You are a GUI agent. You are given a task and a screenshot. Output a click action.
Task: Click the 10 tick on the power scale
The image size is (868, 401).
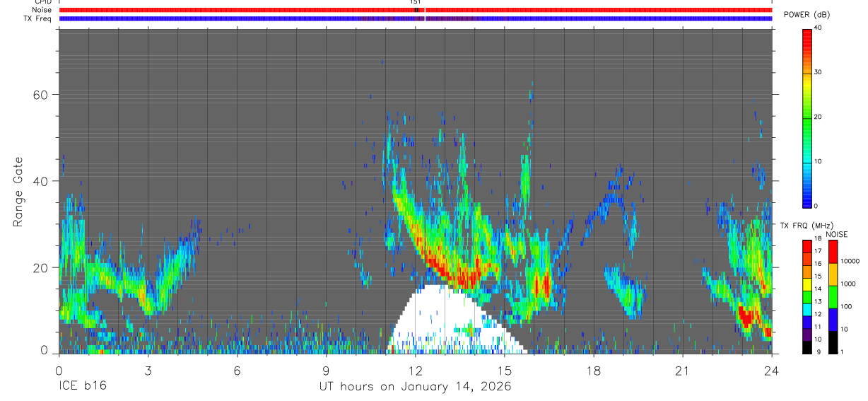click(818, 161)
